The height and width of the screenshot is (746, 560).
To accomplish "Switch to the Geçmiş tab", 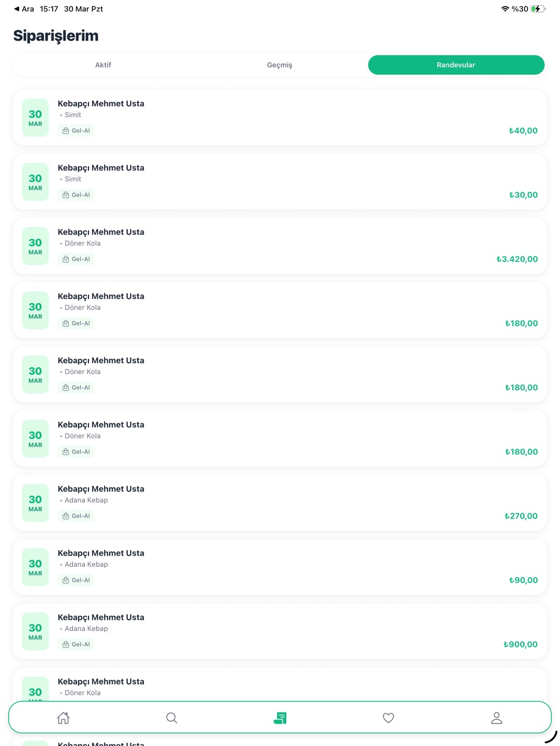I will pyautogui.click(x=279, y=65).
